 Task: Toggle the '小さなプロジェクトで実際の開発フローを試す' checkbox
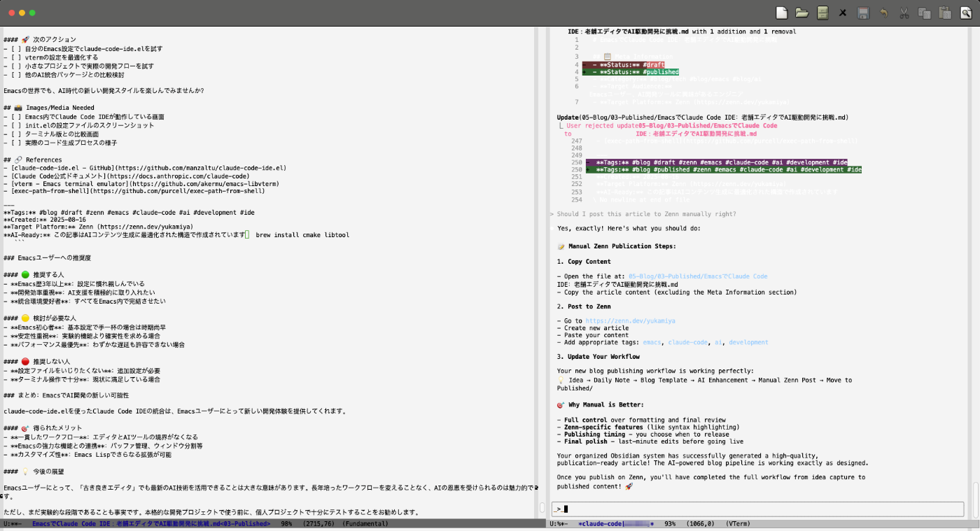tap(15, 66)
